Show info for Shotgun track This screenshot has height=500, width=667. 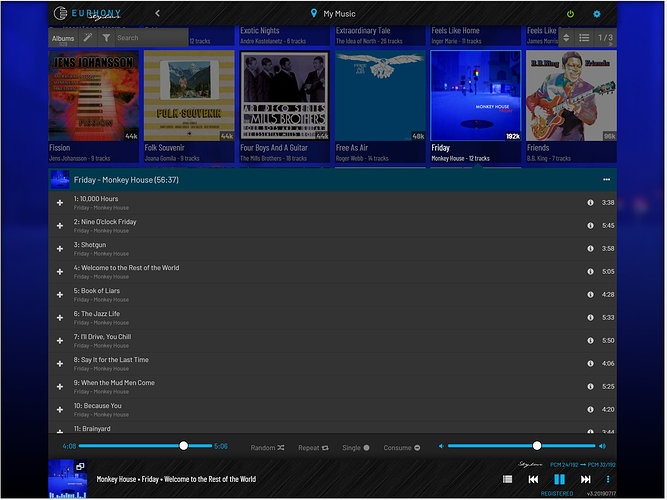point(591,249)
